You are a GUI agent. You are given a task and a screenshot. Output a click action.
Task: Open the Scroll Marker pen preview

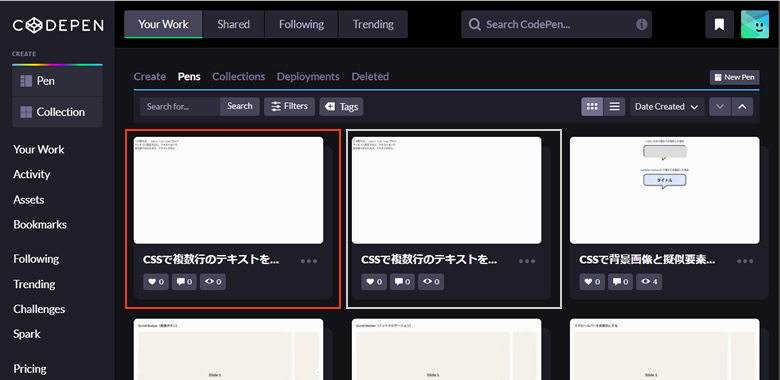[446, 349]
